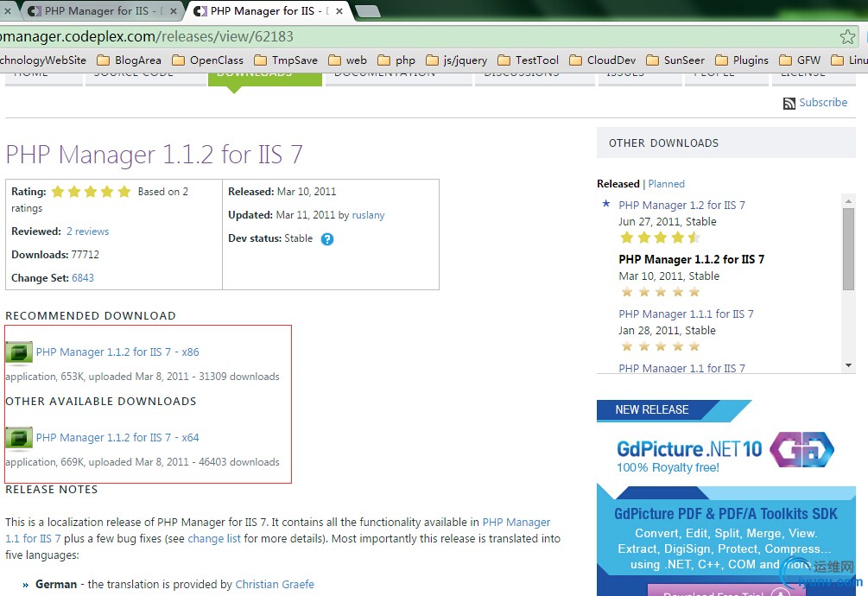Open the TmpSave bookmarks folder
Screen dimensions: 868x596
coord(286,60)
